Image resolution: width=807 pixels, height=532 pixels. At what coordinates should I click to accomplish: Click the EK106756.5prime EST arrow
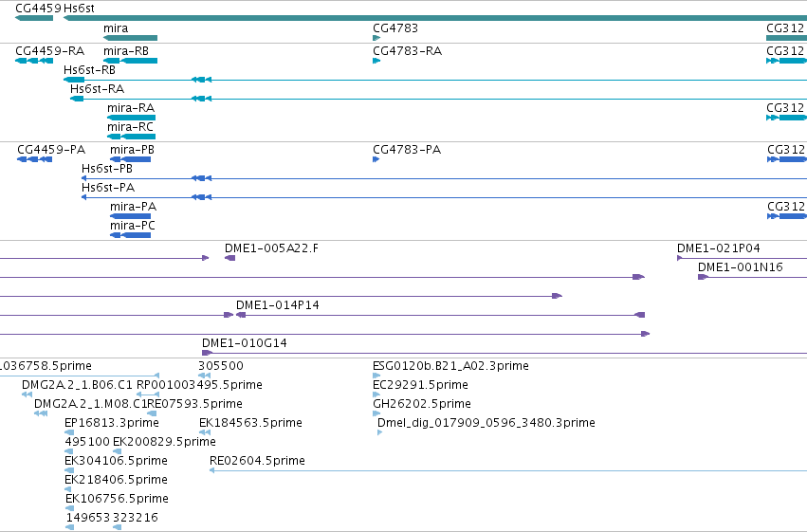pyautogui.click(x=69, y=508)
